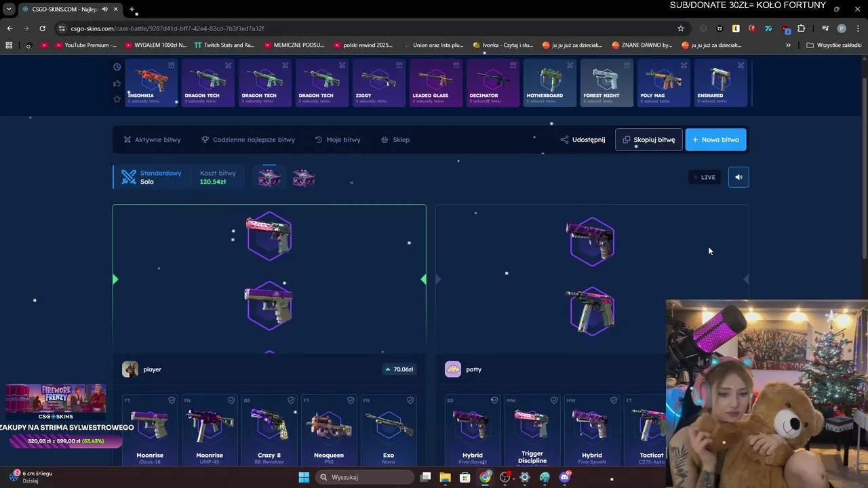Click shield icon on Moonrise UMP-45 card

231,401
